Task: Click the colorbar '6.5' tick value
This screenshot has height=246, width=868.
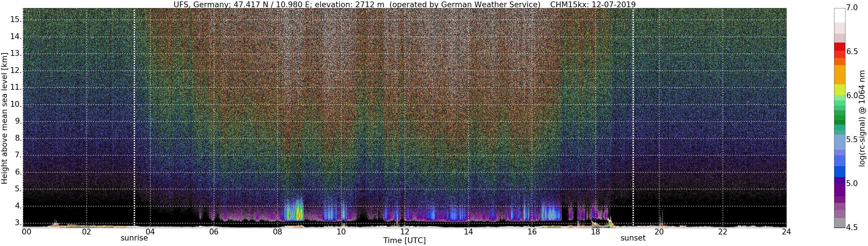Action: [852, 52]
